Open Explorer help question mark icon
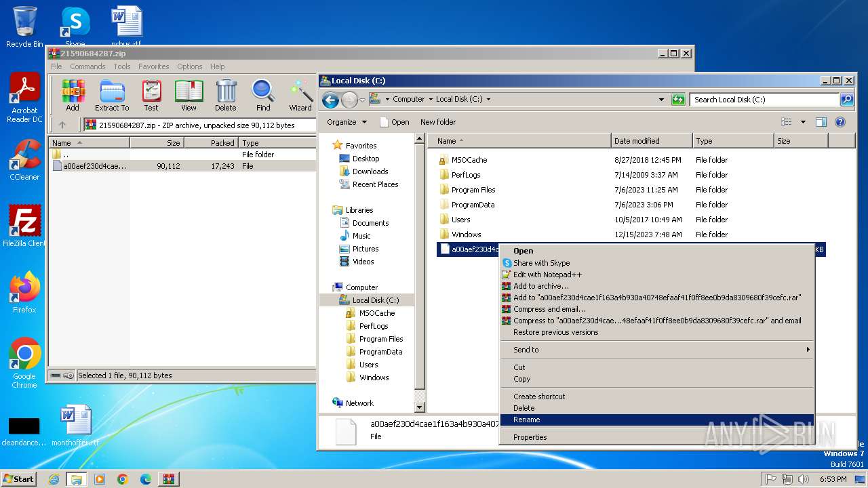Screen dimensions: 868x488 [x=840, y=122]
